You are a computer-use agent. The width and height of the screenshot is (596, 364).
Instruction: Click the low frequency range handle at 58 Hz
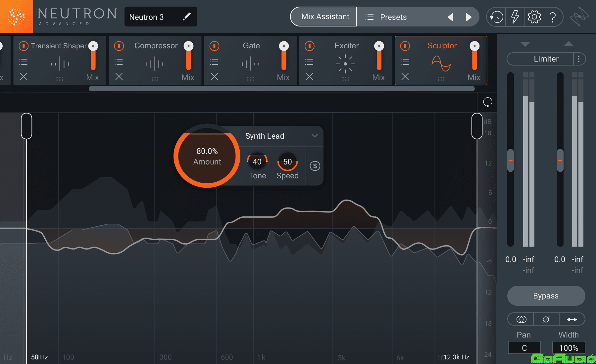(x=26, y=126)
